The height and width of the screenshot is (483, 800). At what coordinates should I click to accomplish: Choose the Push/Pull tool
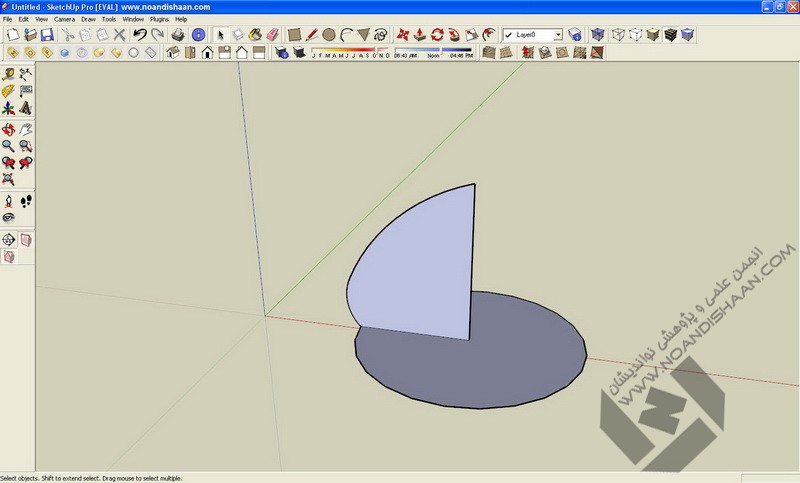click(x=420, y=34)
